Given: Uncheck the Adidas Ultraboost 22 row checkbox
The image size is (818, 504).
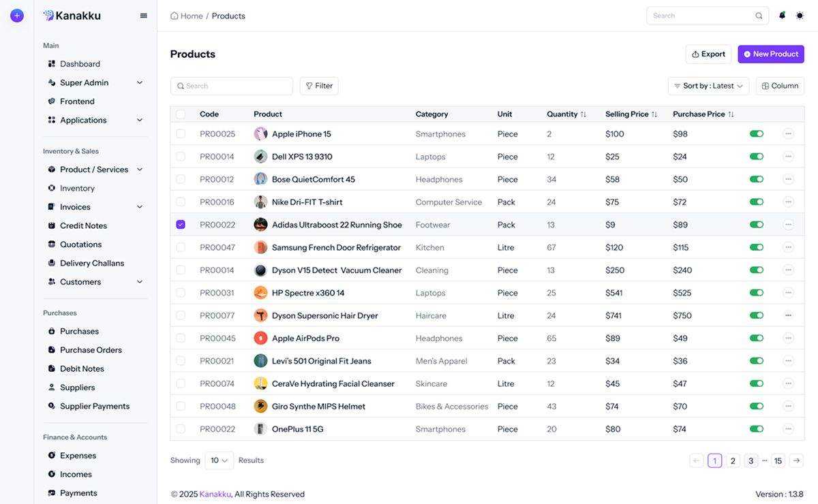Looking at the screenshot, I should (181, 224).
